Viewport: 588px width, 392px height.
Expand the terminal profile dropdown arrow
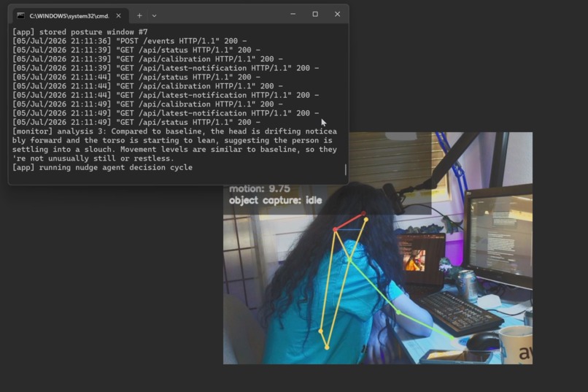point(154,16)
